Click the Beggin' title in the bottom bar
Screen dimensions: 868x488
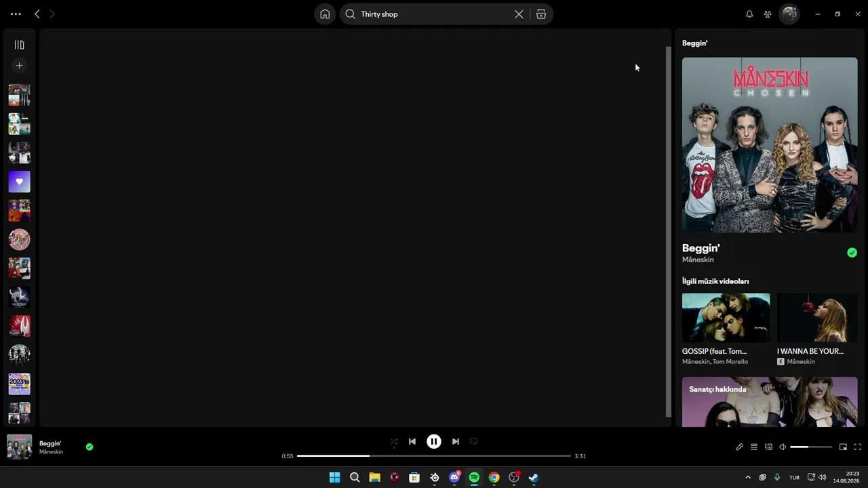point(50,443)
